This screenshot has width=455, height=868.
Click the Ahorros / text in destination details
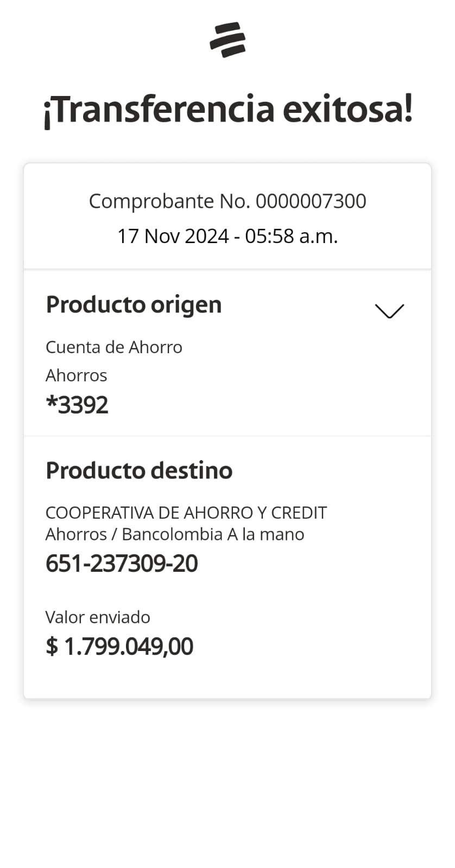(81, 534)
